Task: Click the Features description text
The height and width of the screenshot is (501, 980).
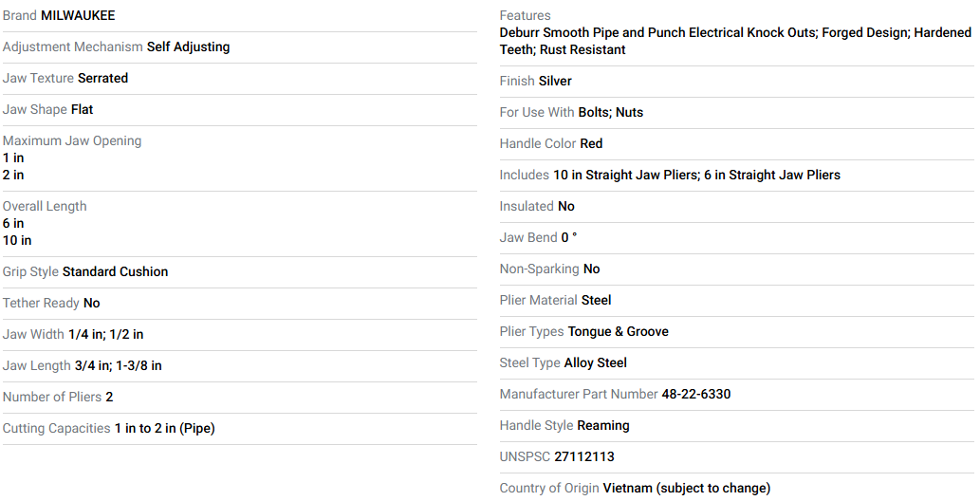Action: click(735, 42)
